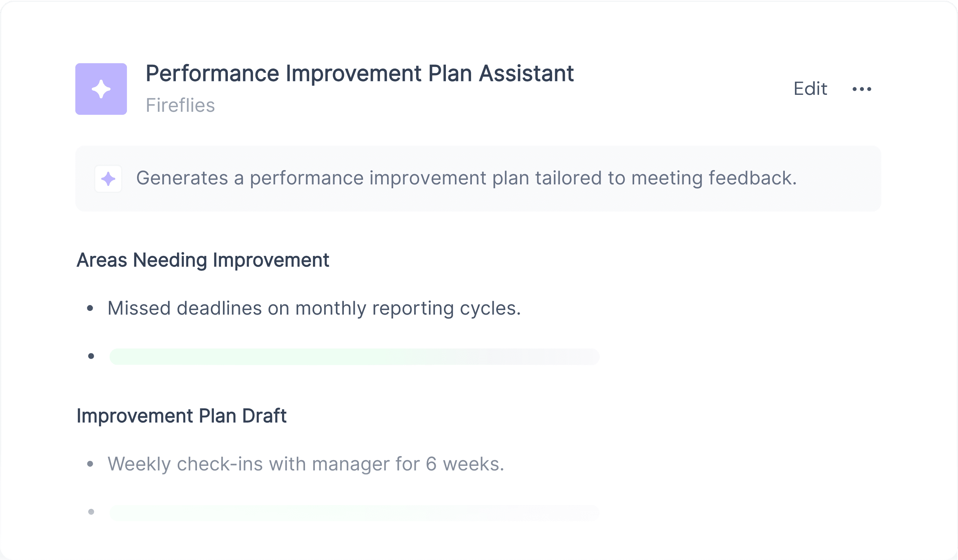Viewport: 958px width, 560px height.
Task: Select the description text about meeting feedback
Action: (467, 178)
